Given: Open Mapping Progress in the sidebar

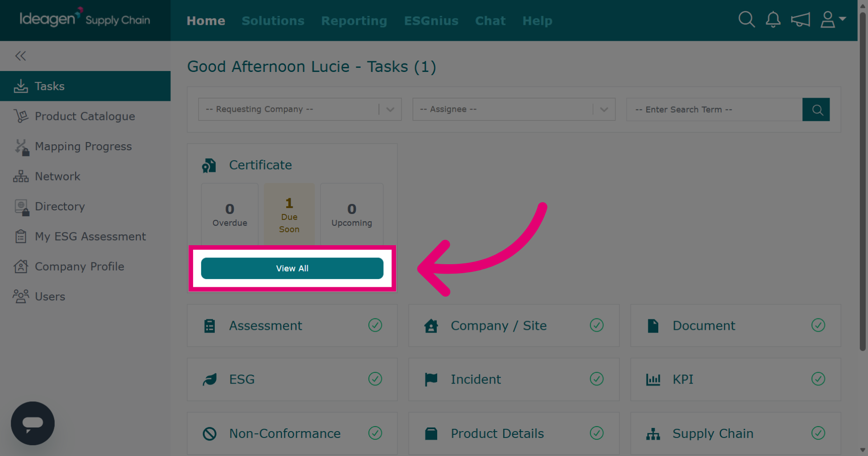Looking at the screenshot, I should [x=85, y=146].
